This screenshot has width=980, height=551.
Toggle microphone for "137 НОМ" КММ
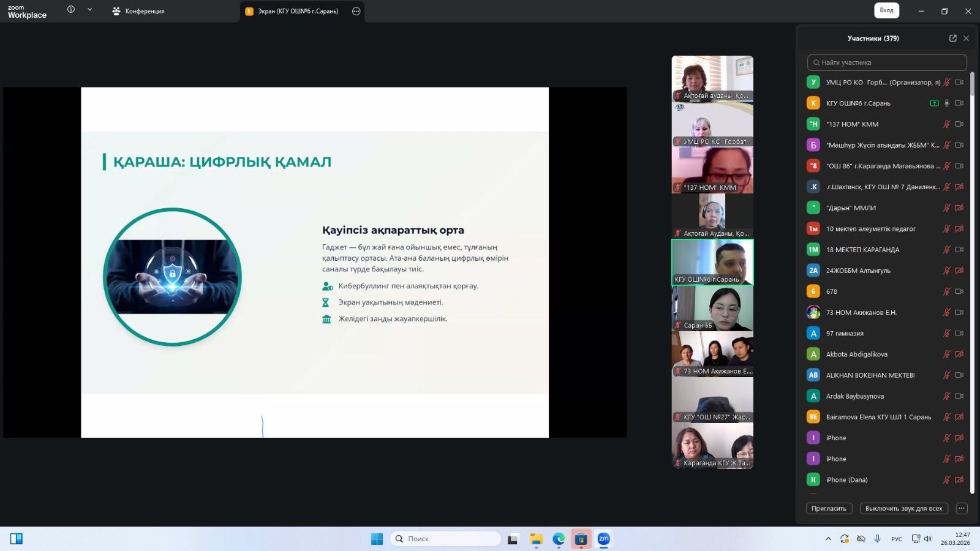pos(946,124)
